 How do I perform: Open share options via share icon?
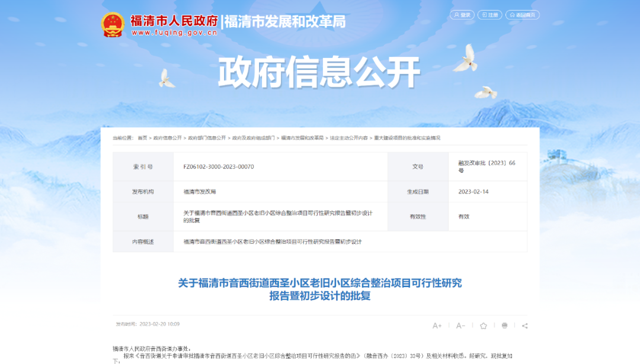pyautogui.click(x=524, y=326)
